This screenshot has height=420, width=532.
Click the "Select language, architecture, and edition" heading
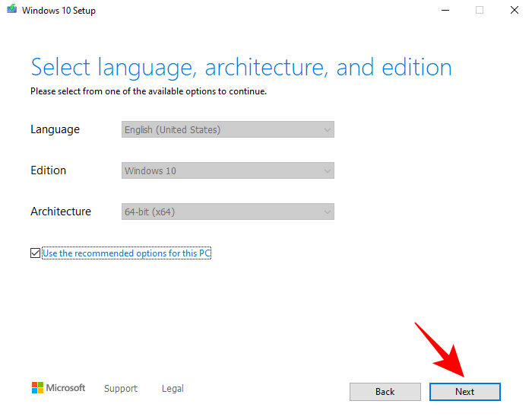[x=241, y=68]
